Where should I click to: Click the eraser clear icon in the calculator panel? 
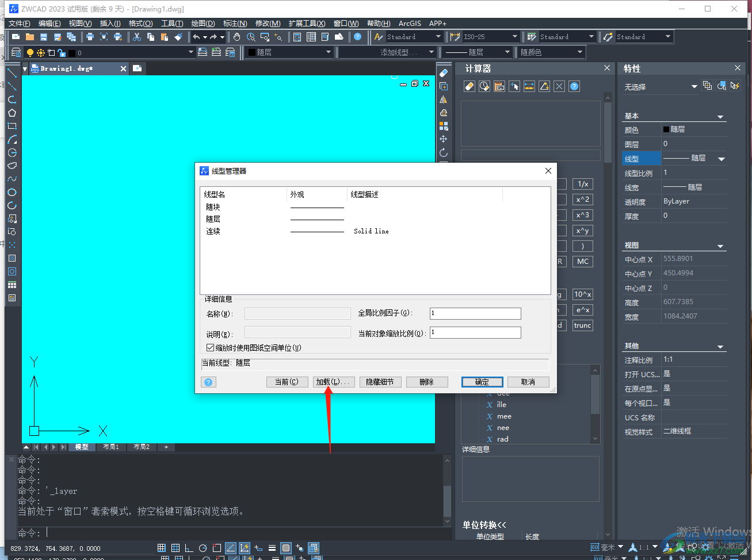(469, 86)
